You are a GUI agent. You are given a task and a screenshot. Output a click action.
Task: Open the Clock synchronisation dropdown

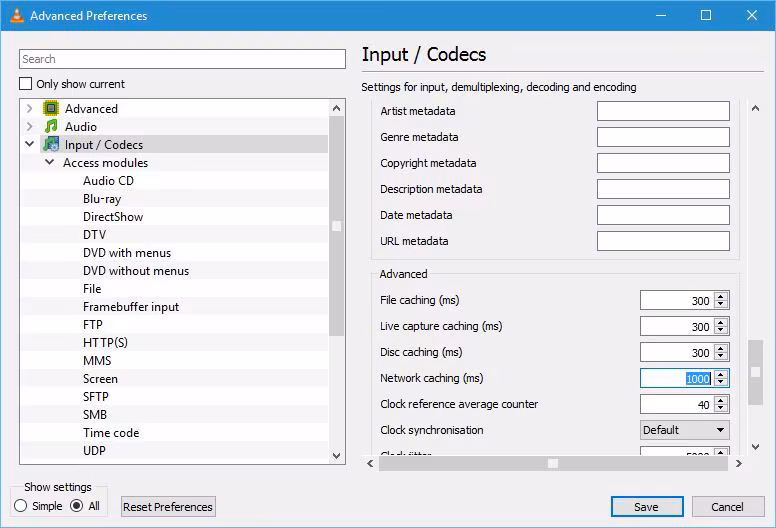tap(685, 430)
